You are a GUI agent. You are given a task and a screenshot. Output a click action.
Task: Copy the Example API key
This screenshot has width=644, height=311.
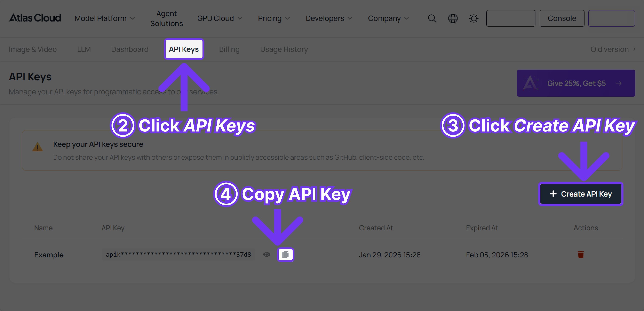[285, 254]
